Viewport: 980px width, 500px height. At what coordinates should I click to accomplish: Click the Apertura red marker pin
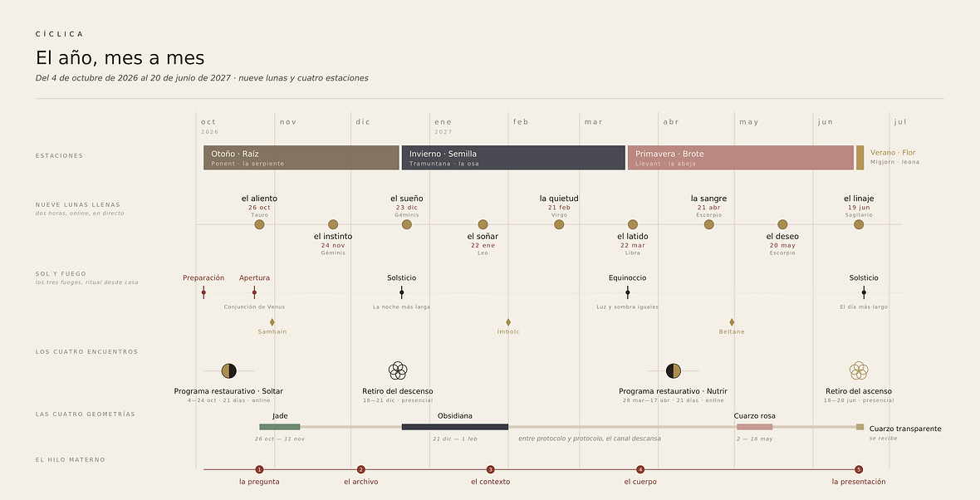click(254, 292)
